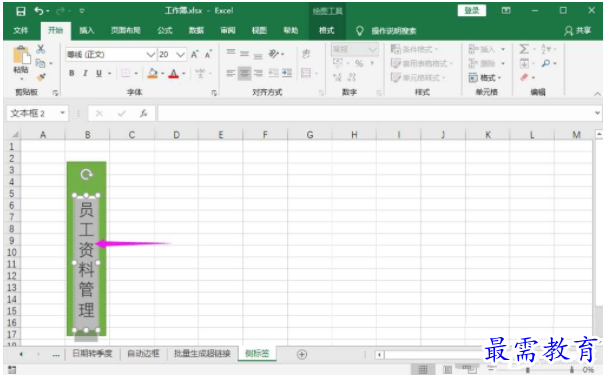Screen dimensions: 606x381
Task: Click the top align icon
Action: pyautogui.click(x=231, y=51)
